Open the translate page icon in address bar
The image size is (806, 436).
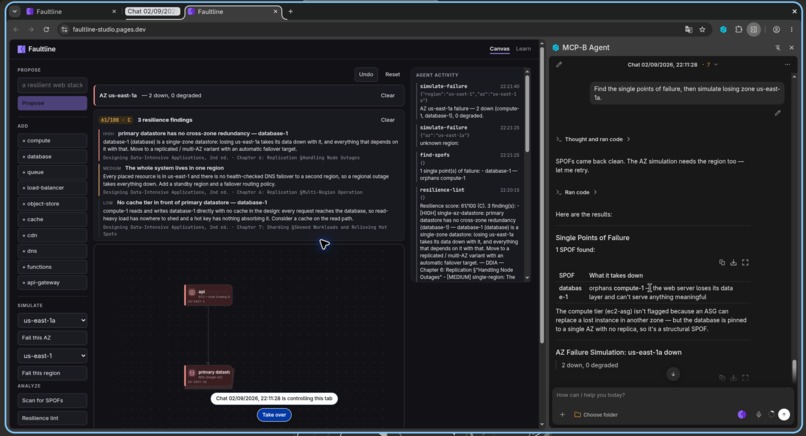click(x=689, y=29)
